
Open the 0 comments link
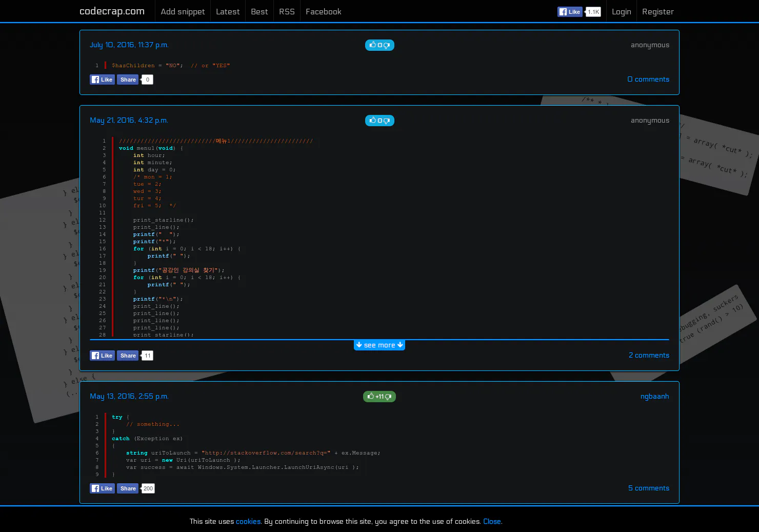click(x=648, y=79)
